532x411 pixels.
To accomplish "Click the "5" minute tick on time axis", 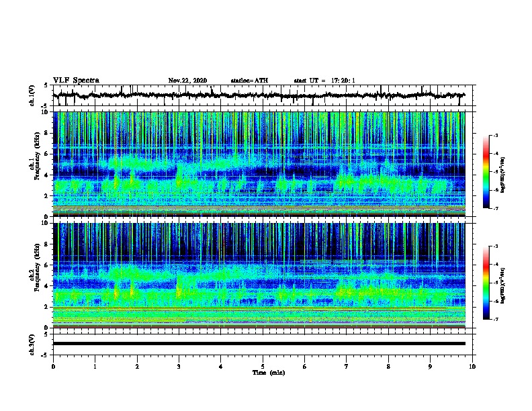I will [x=263, y=366].
